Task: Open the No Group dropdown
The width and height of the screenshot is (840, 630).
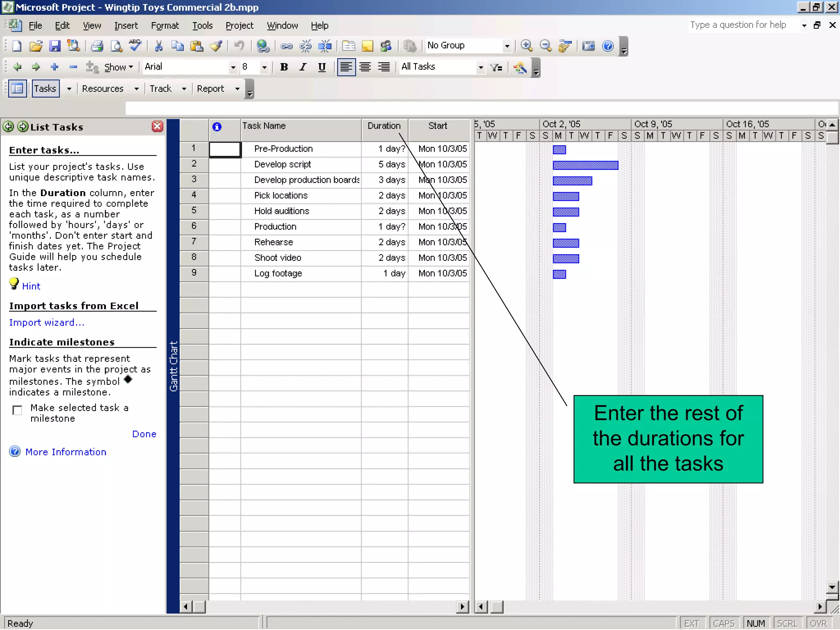Action: tap(507, 46)
